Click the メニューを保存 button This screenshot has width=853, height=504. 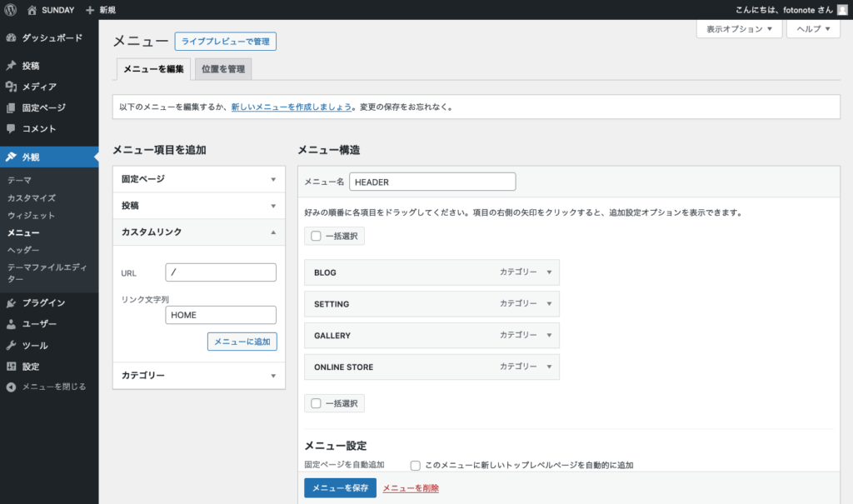click(340, 488)
